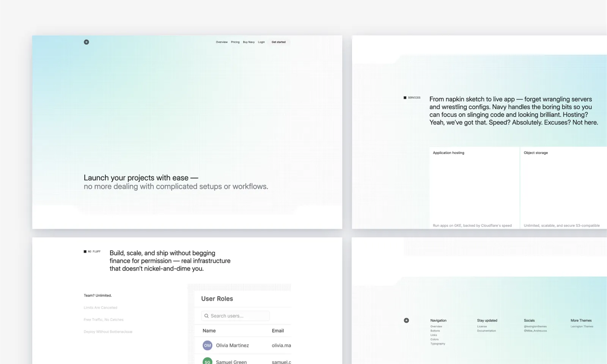Open the Object storage service card
Viewport: 607px width, 364px height.
click(x=563, y=188)
